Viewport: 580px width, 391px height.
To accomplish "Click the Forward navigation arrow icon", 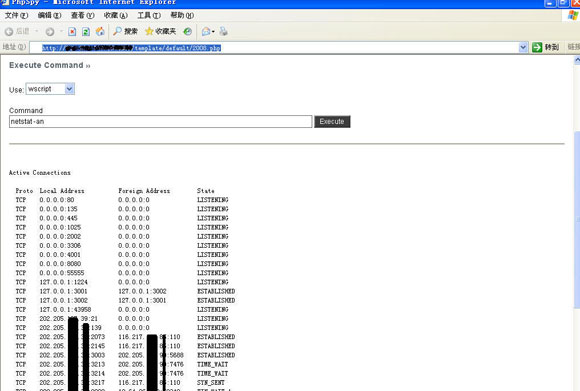I will [50, 32].
